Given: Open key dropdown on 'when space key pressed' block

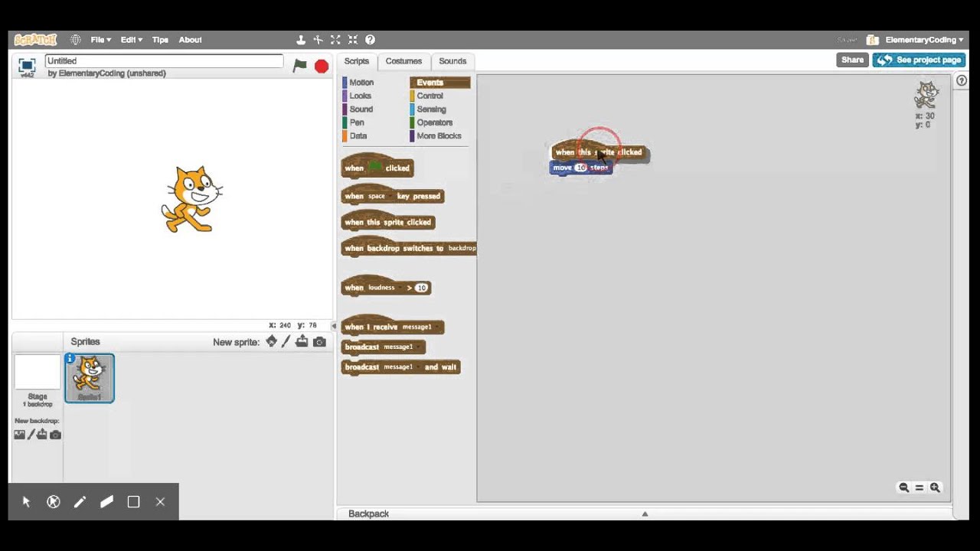Looking at the screenshot, I should (x=379, y=197).
